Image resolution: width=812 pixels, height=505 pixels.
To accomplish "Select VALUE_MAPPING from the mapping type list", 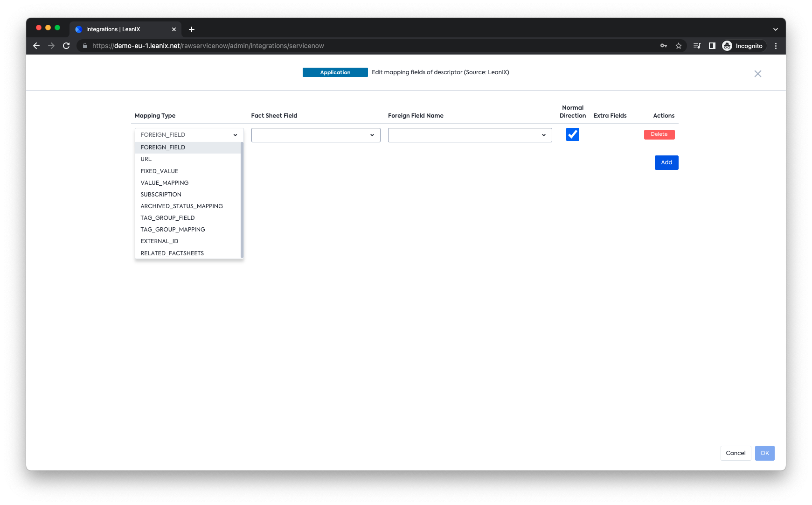I will (x=164, y=182).
